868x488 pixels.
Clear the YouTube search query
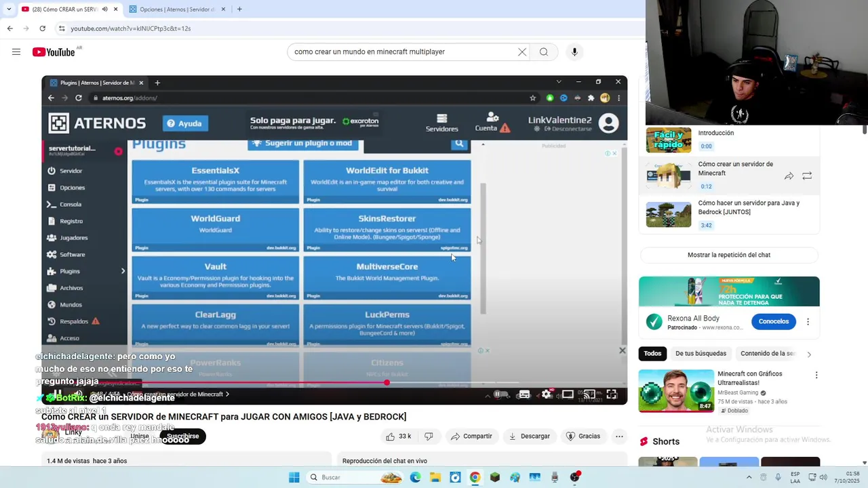point(522,52)
